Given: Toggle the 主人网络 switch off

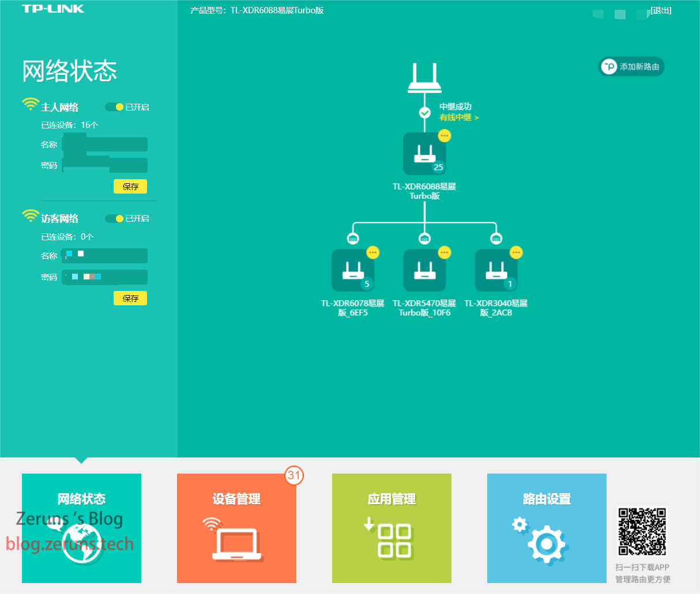Looking at the screenshot, I should 114,107.
